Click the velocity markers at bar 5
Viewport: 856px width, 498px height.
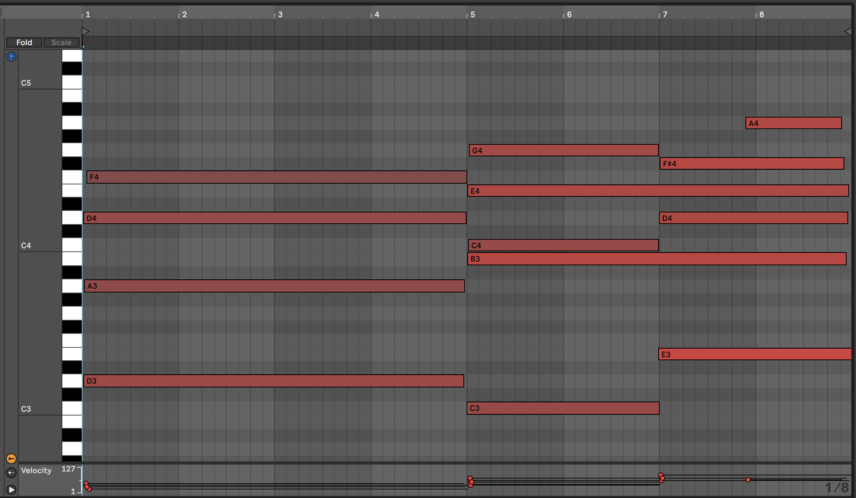(x=470, y=482)
